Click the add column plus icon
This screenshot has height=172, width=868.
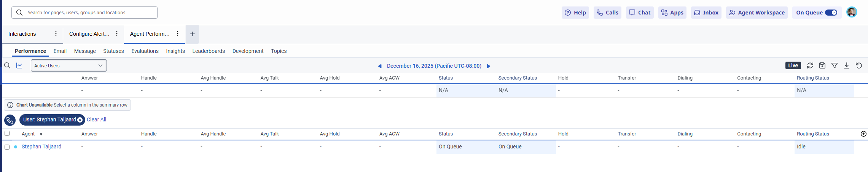pyautogui.click(x=863, y=134)
